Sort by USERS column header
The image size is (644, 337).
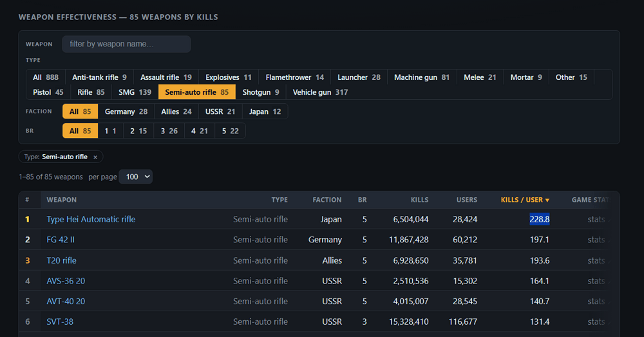[x=466, y=200]
